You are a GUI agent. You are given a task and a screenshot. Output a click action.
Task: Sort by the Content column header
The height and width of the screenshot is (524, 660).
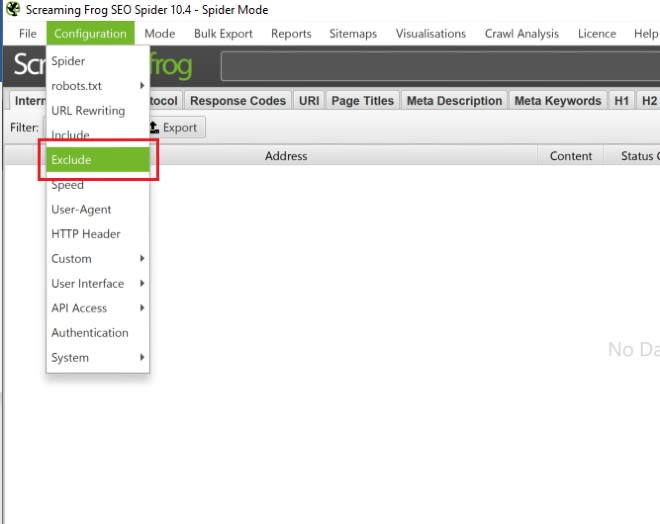(x=570, y=156)
